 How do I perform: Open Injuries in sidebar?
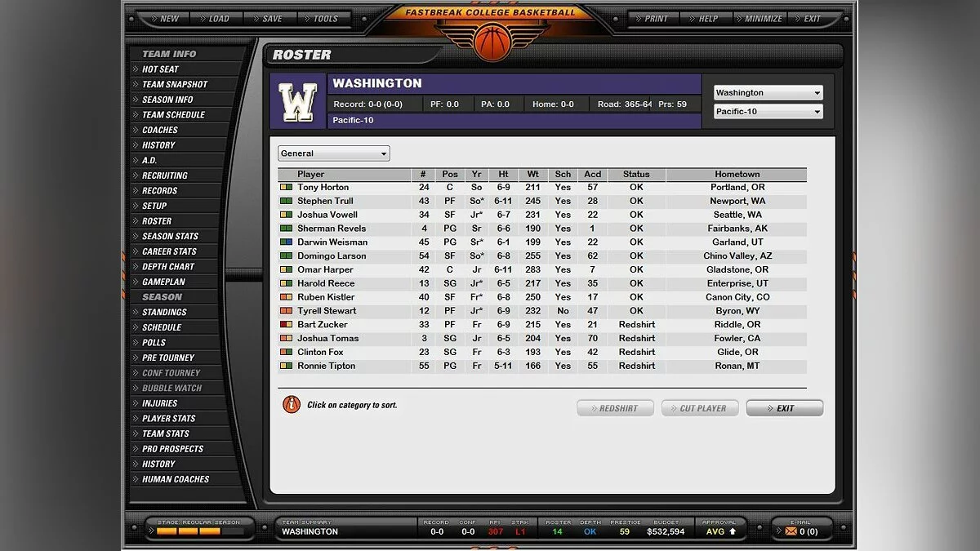click(x=159, y=403)
